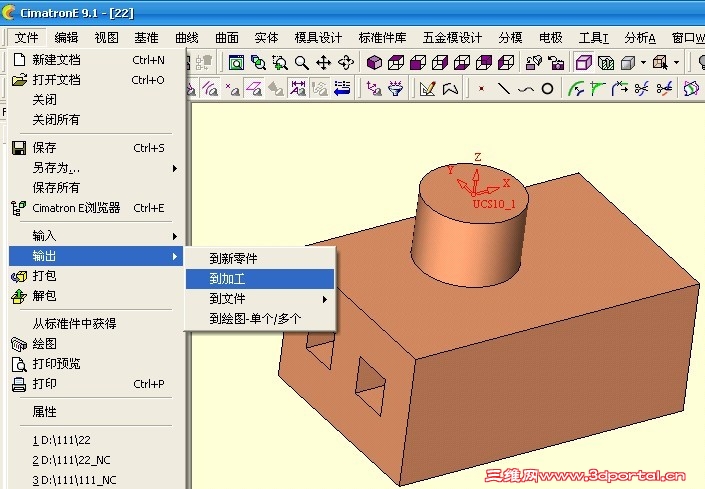The image size is (705, 489).
Task: Open the 视图 menu
Action: pyautogui.click(x=106, y=37)
